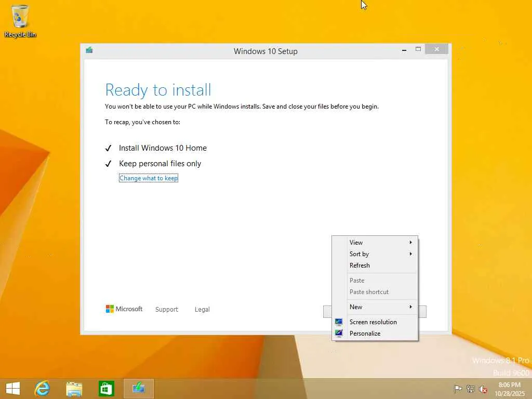Click the taskbar clock showing 8:06 PM

click(x=509, y=389)
